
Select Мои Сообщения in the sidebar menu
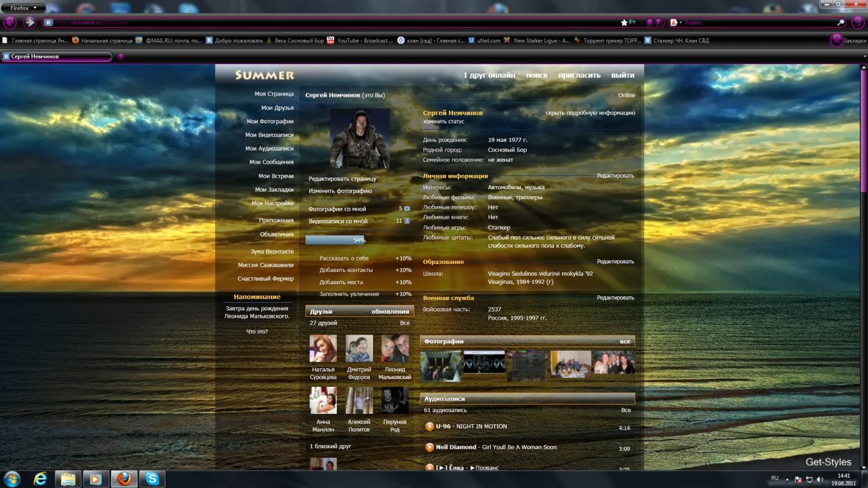coord(271,162)
